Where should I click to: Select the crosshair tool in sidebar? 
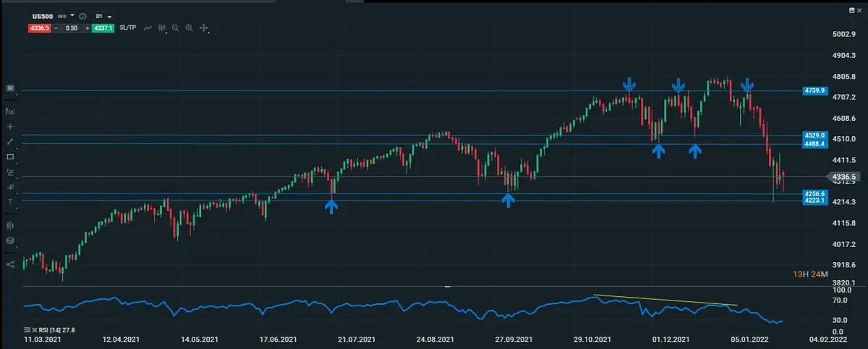click(10, 127)
